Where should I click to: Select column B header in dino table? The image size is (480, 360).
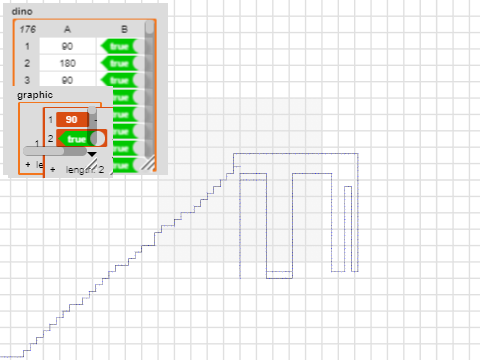pyautogui.click(x=124, y=29)
